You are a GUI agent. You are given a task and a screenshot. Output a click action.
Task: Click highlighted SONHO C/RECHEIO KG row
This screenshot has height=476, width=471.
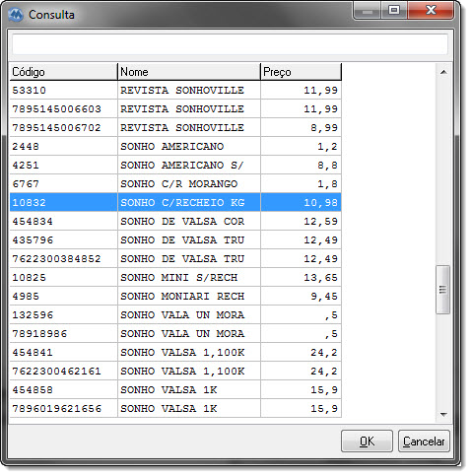[x=175, y=202]
